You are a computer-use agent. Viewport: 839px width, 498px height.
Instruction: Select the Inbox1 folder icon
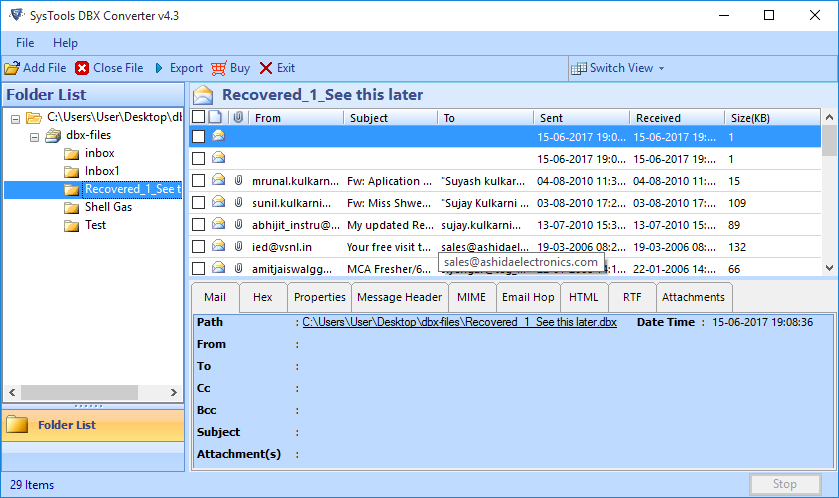coord(72,172)
